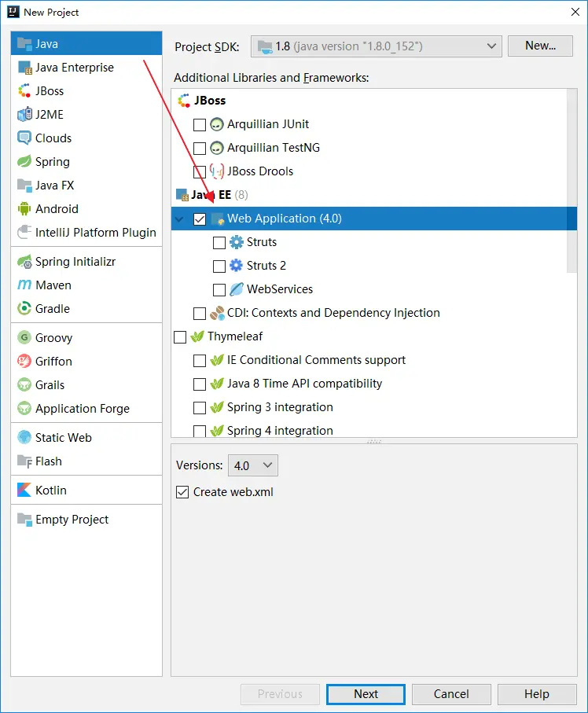Click the Android robot icon
Viewport: 588px width, 713px height.
(24, 209)
